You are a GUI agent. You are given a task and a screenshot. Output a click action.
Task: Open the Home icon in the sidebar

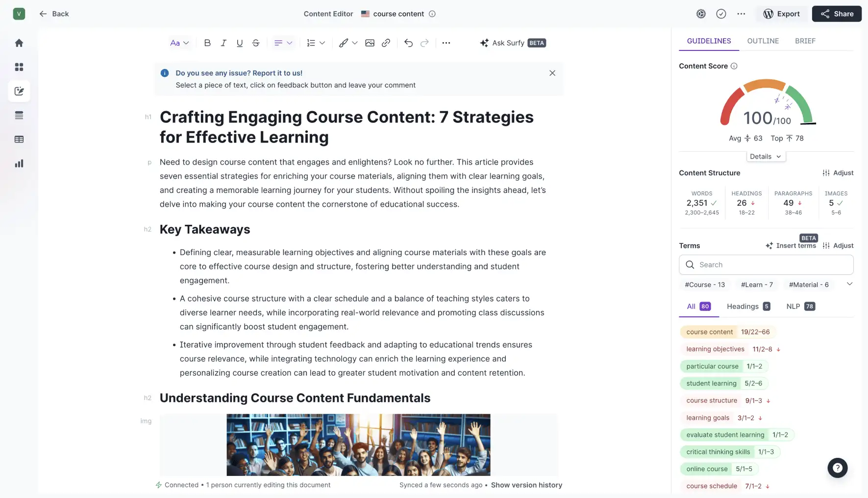pos(19,43)
